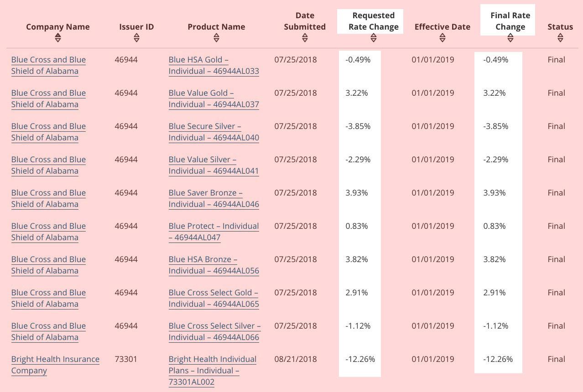Open Blue HSA Bronze product link
The width and height of the screenshot is (583, 392).
point(213,265)
